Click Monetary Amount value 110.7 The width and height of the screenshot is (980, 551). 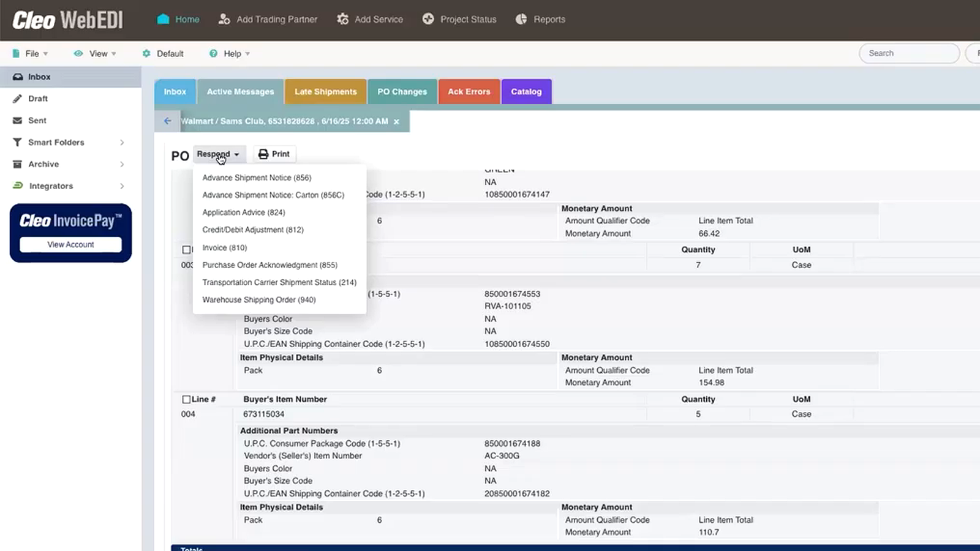point(709,533)
